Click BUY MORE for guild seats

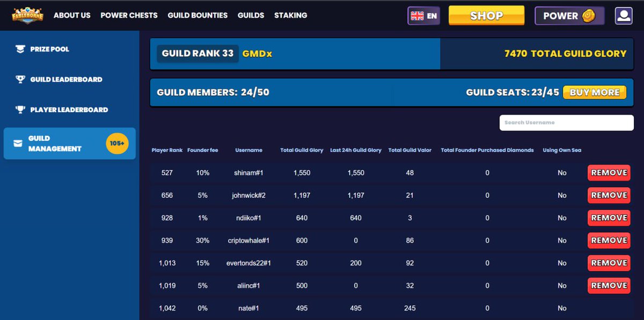pyautogui.click(x=594, y=92)
